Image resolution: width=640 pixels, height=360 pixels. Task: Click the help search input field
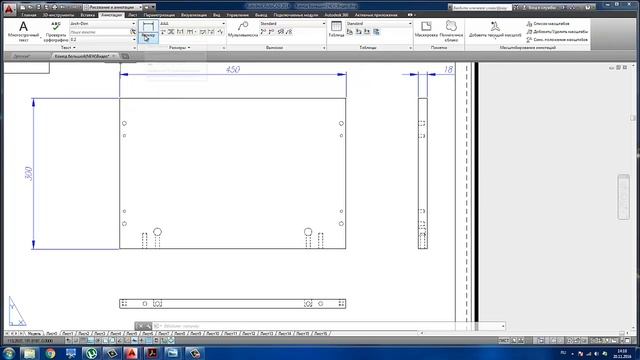pyautogui.click(x=482, y=7)
